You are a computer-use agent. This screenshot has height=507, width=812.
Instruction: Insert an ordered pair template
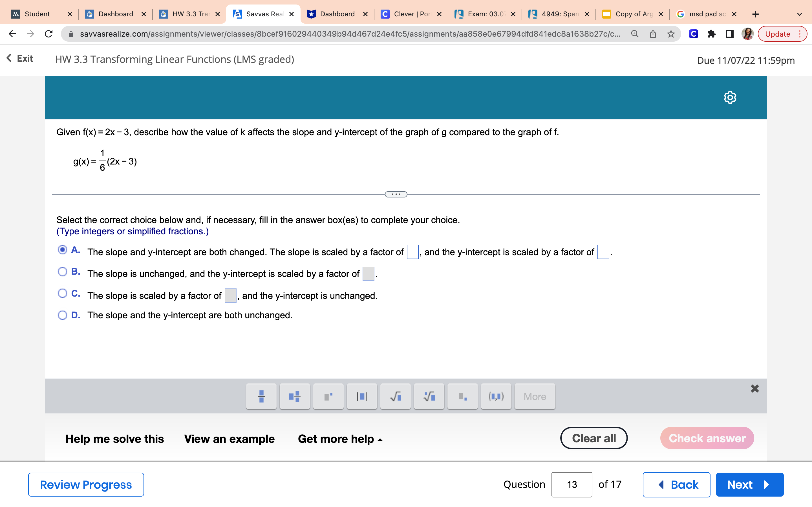[496, 396]
